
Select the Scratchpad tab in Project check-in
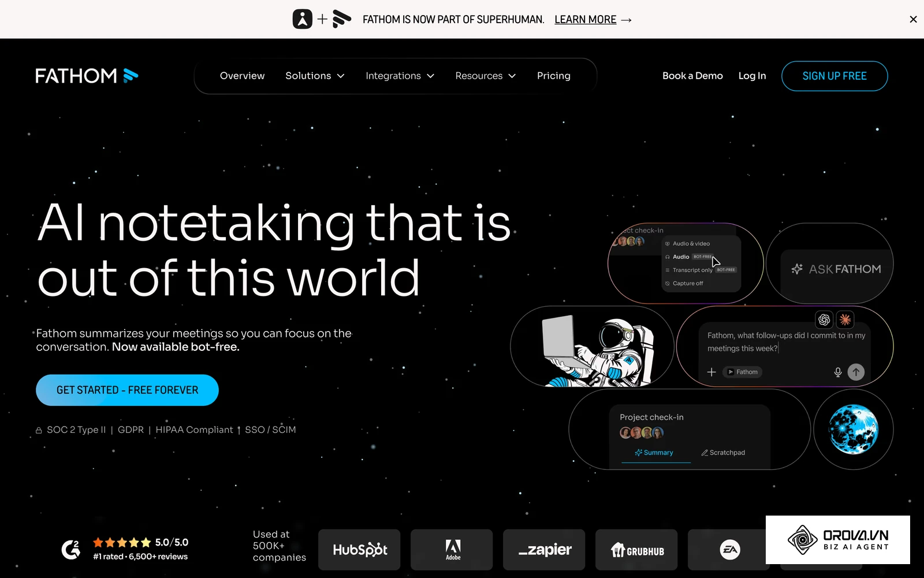723,453
